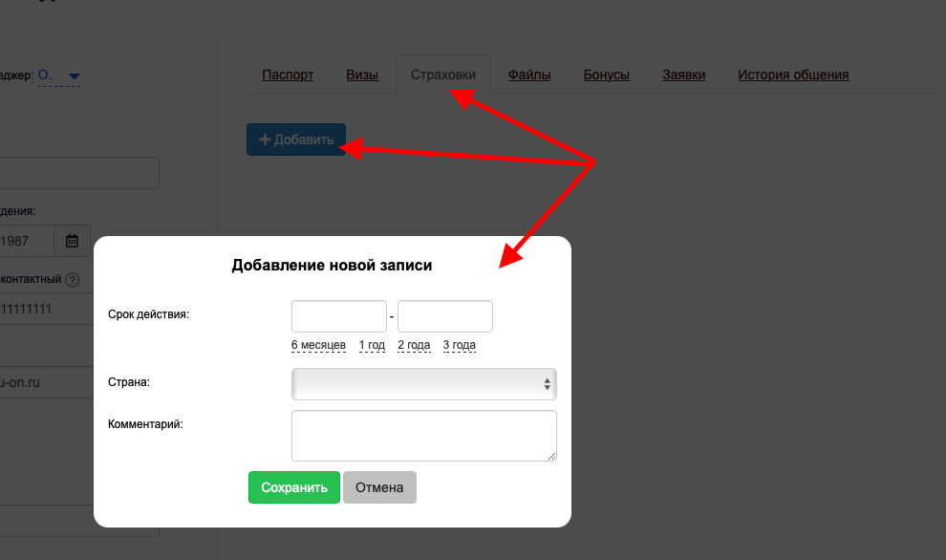Select the Страховки tab
946x560 pixels.
(442, 75)
